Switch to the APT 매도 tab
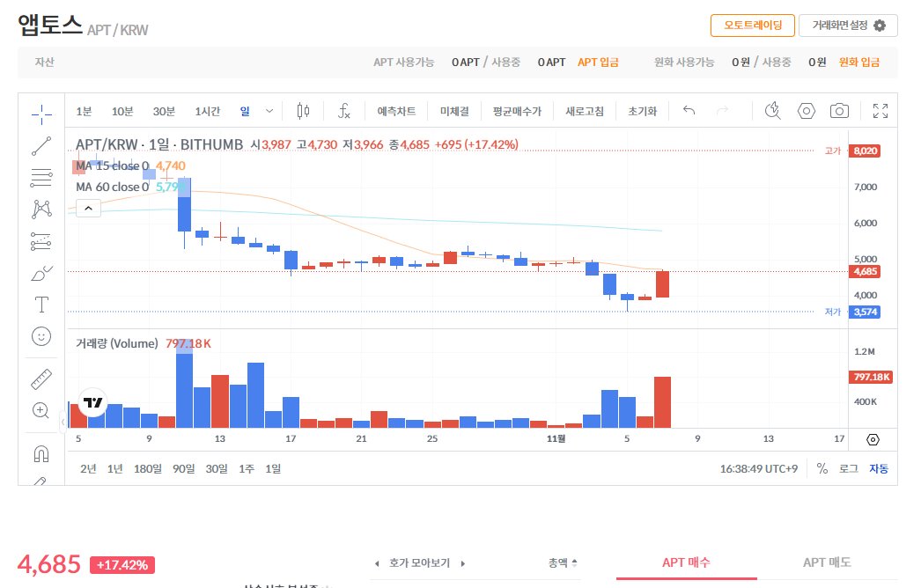 (827, 562)
